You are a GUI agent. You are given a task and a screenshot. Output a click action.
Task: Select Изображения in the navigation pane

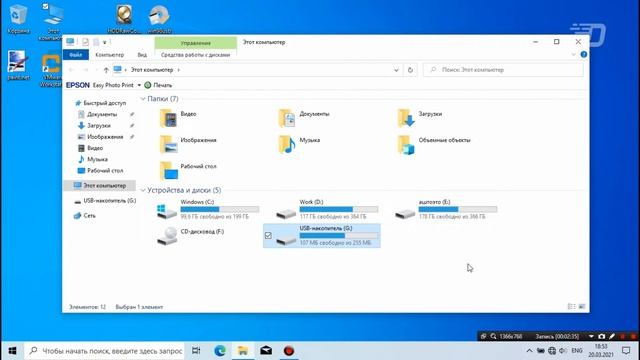point(100,137)
